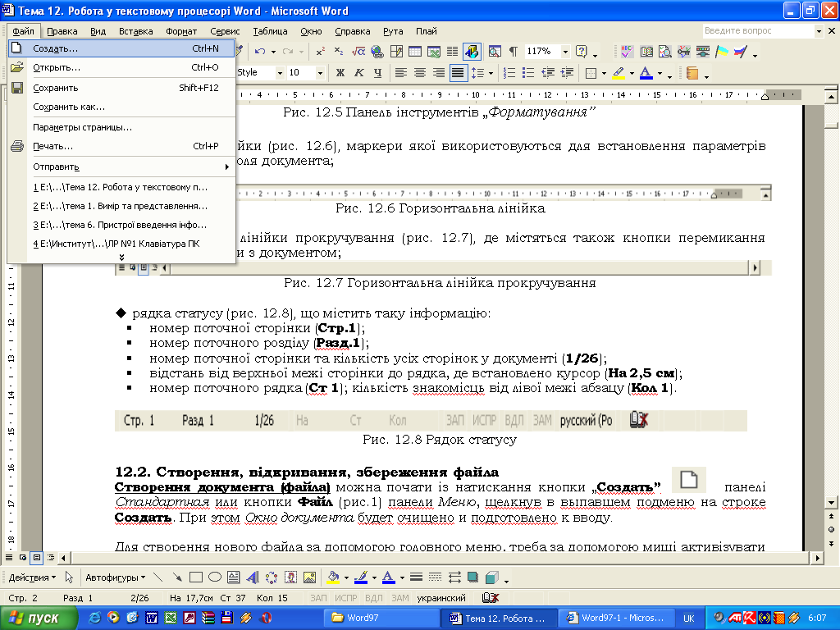
Task: Open the equation editor (square root) icon
Action: pyautogui.click(x=358, y=52)
